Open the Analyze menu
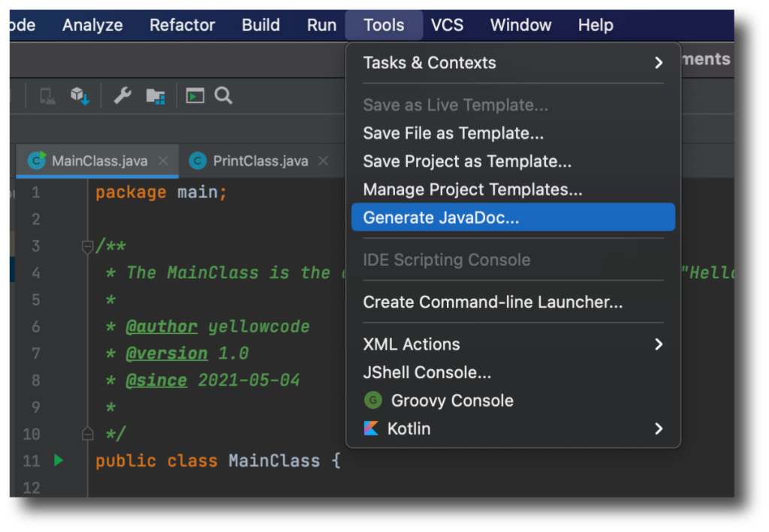This screenshot has width=769, height=532. tap(92, 25)
